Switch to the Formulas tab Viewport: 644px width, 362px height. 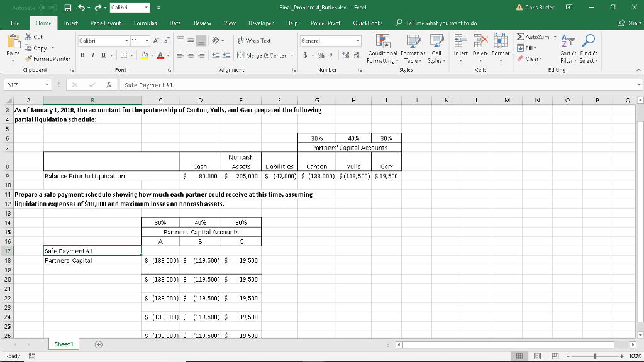pos(145,23)
